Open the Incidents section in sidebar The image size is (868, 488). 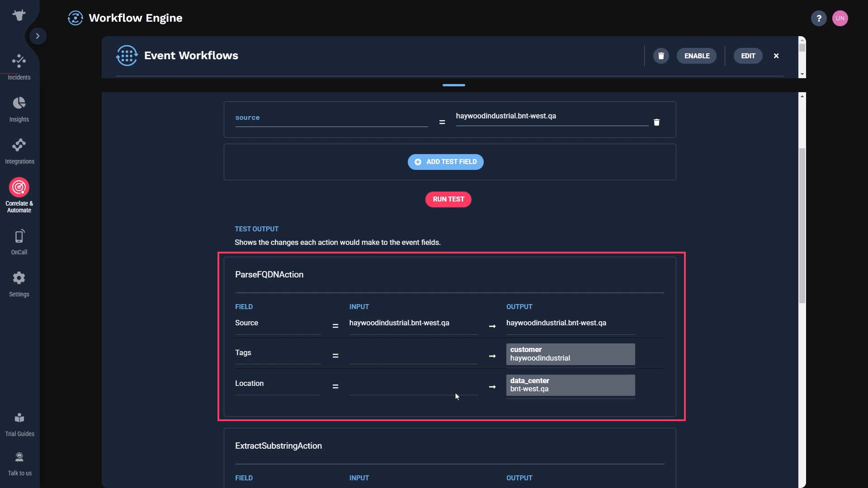click(x=19, y=67)
